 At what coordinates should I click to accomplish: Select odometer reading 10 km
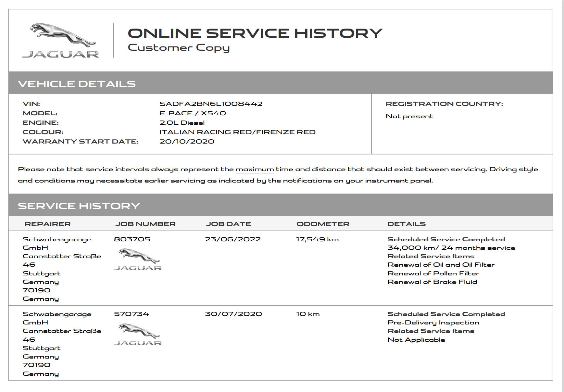click(308, 314)
